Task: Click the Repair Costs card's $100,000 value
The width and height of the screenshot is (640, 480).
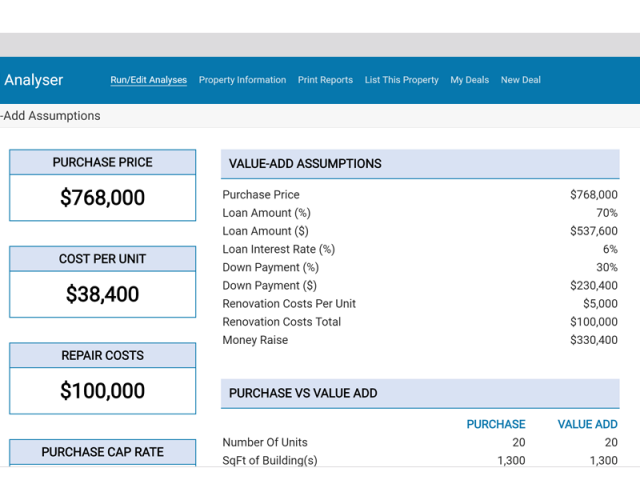Action: tap(102, 391)
